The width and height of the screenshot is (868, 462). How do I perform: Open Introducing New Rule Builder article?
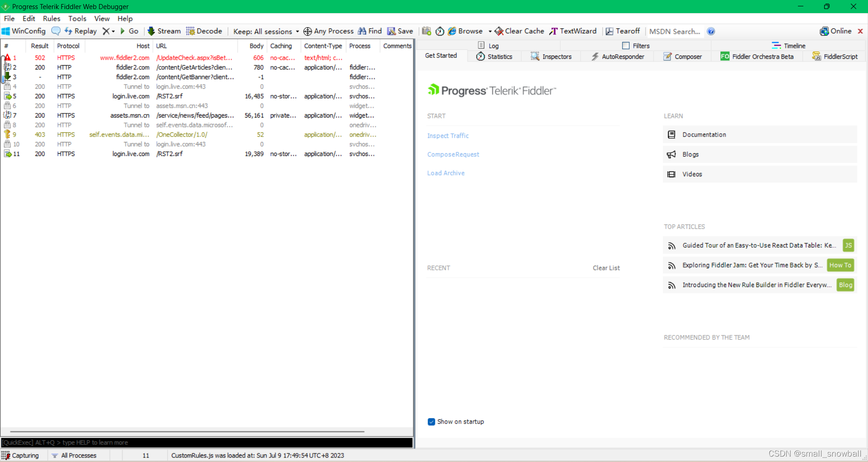coord(759,285)
